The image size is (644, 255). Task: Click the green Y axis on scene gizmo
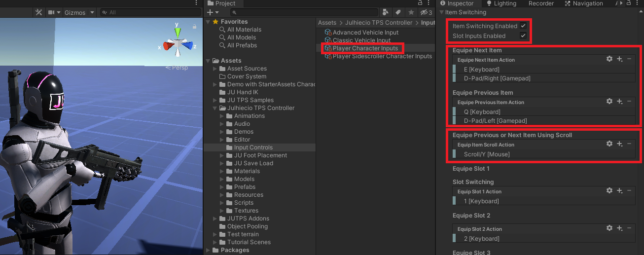point(178,32)
